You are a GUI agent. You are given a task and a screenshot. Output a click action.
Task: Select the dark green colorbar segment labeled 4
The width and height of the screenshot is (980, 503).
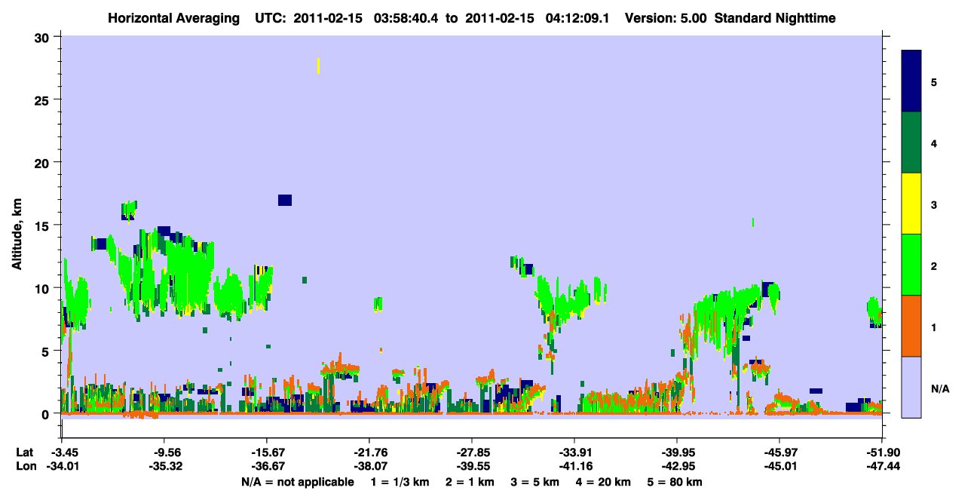pyautogui.click(x=911, y=143)
